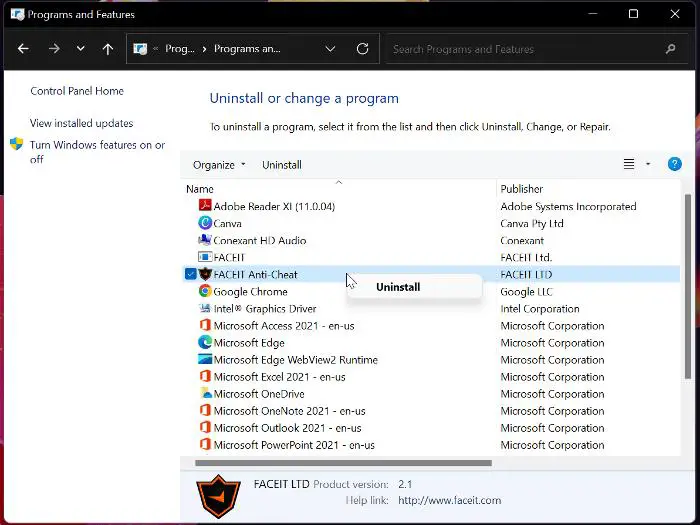Select the Canva program name
Image resolution: width=700 pixels, height=525 pixels.
pyautogui.click(x=227, y=223)
